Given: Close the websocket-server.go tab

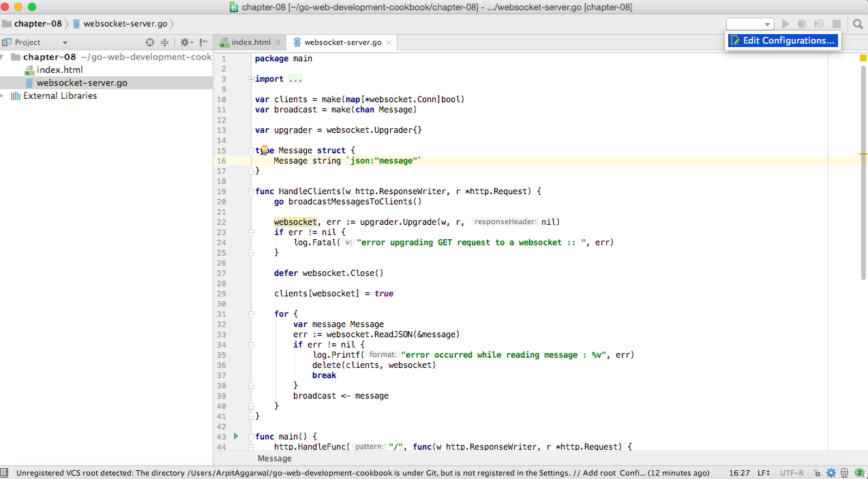Looking at the screenshot, I should click(x=389, y=42).
